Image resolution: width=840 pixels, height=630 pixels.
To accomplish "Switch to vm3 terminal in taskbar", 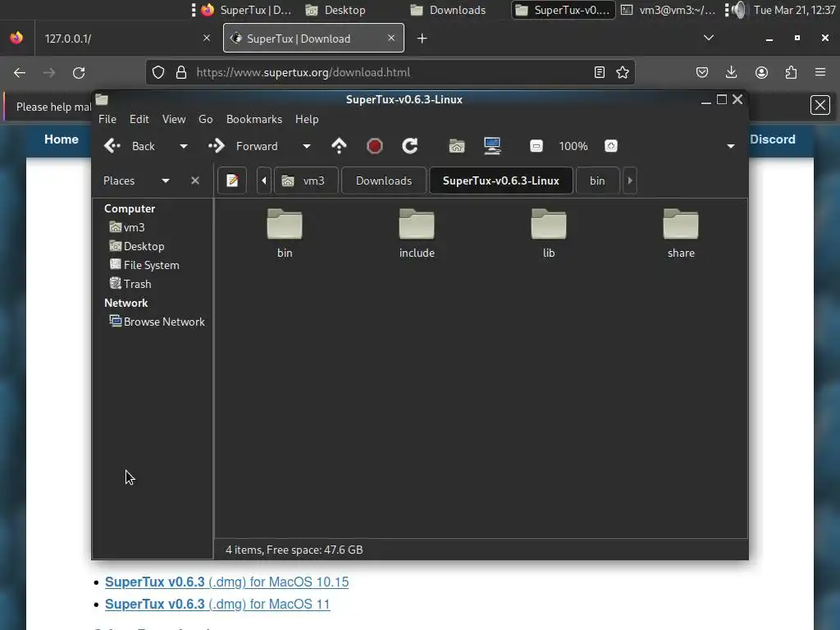I will 668,10.
